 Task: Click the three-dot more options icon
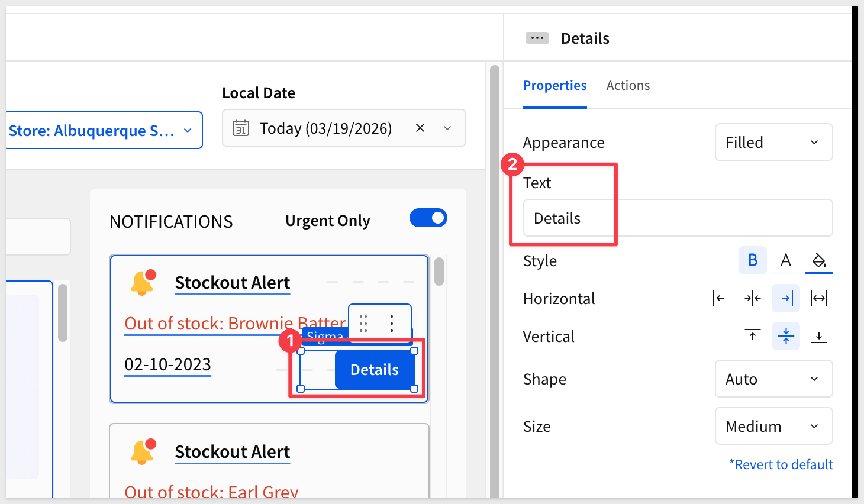[392, 323]
